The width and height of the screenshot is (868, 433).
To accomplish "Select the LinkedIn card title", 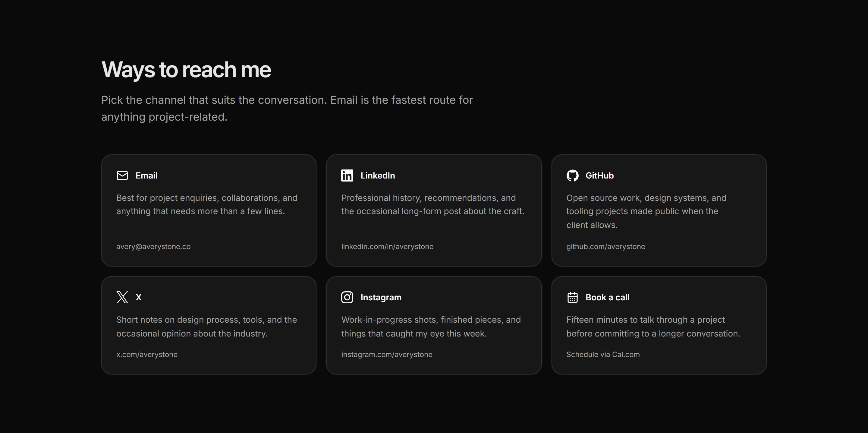I will 377,176.
